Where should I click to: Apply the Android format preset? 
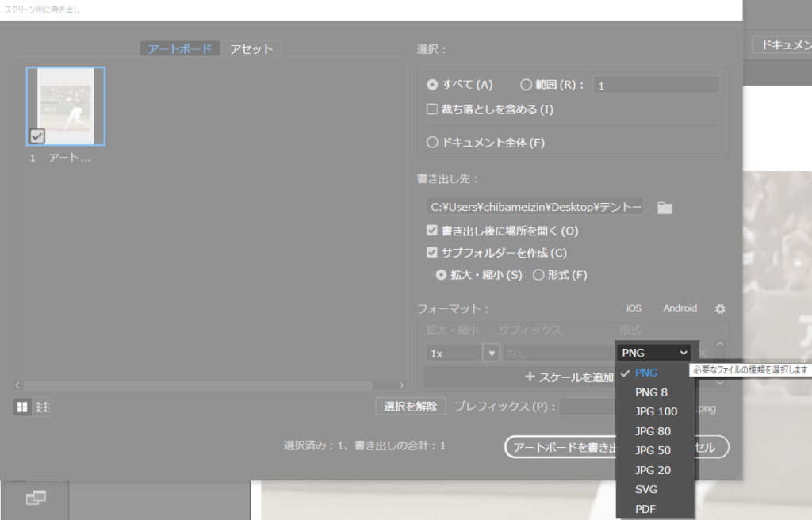coord(680,308)
